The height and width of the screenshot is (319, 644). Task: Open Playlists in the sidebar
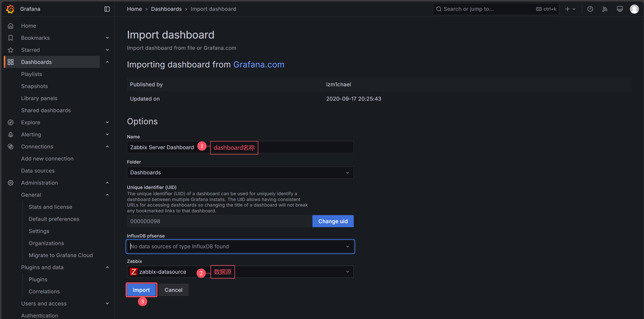coord(31,74)
